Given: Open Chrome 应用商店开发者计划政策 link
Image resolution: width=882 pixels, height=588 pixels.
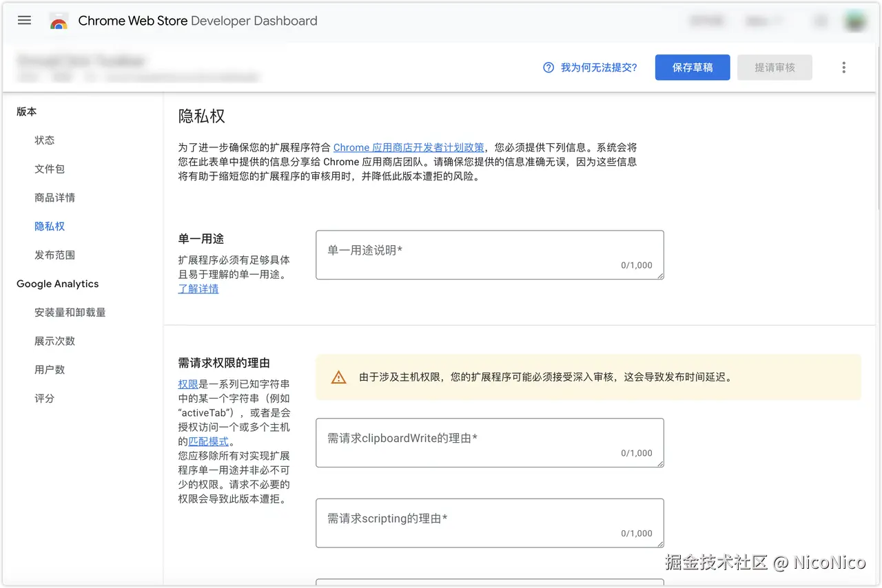Looking at the screenshot, I should 409,147.
